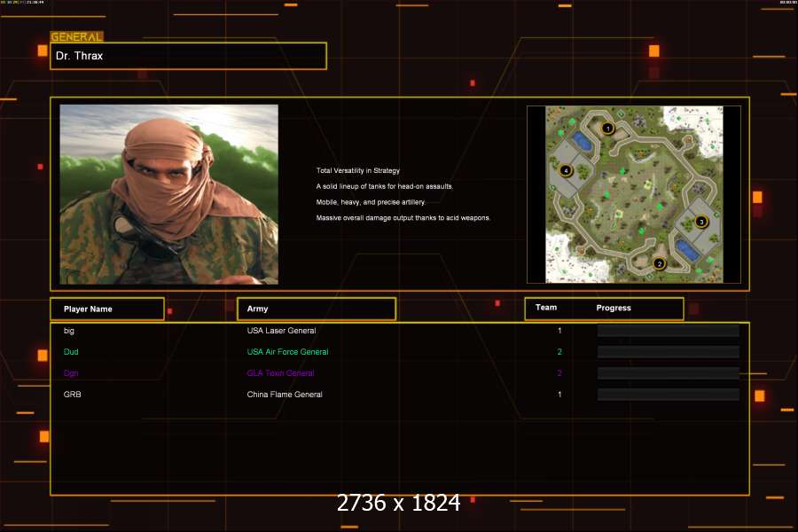Image resolution: width=798 pixels, height=532 pixels.
Task: Click start position 1 on the minimap
Action: tap(607, 129)
